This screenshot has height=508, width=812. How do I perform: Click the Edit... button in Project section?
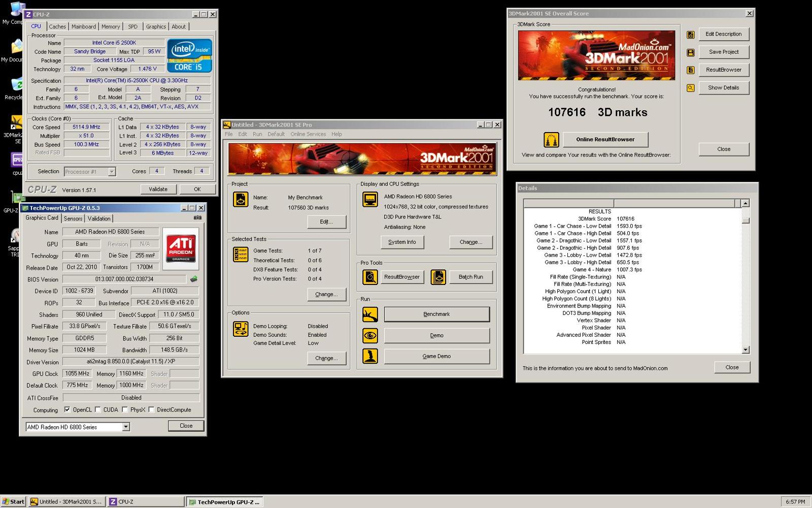point(326,221)
